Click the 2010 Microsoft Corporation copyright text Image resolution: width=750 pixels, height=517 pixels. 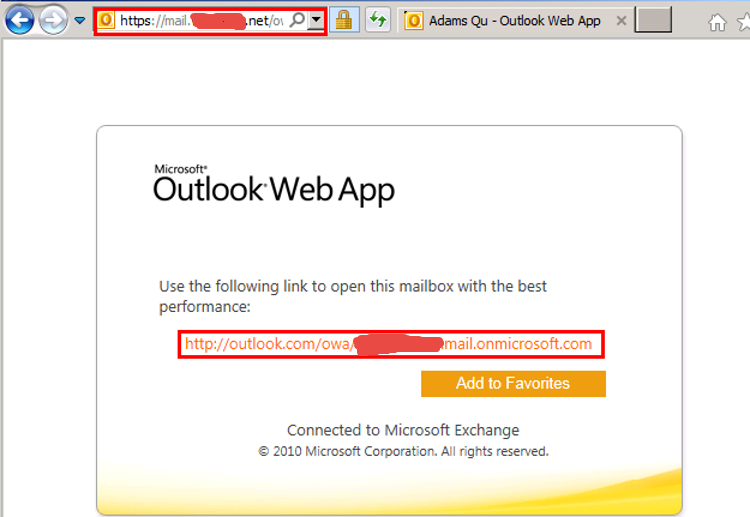pos(403,451)
